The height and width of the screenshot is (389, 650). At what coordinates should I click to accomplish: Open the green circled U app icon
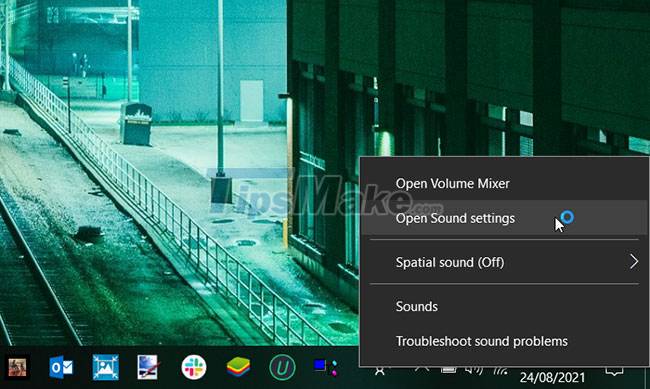(x=282, y=367)
